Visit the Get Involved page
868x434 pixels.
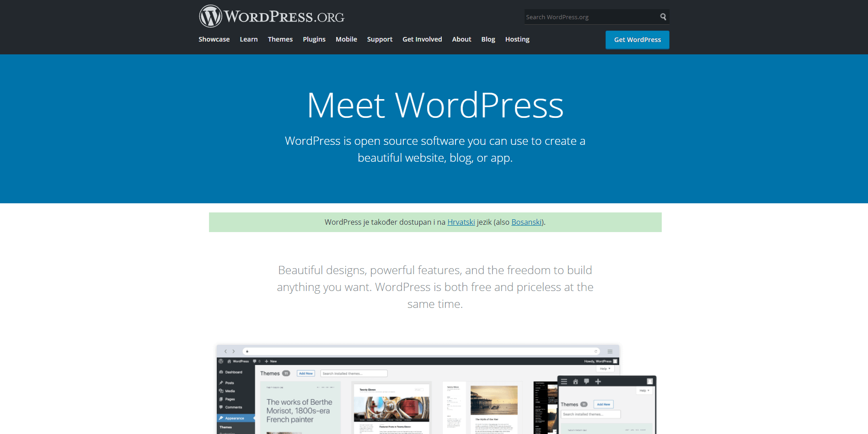pyautogui.click(x=422, y=39)
